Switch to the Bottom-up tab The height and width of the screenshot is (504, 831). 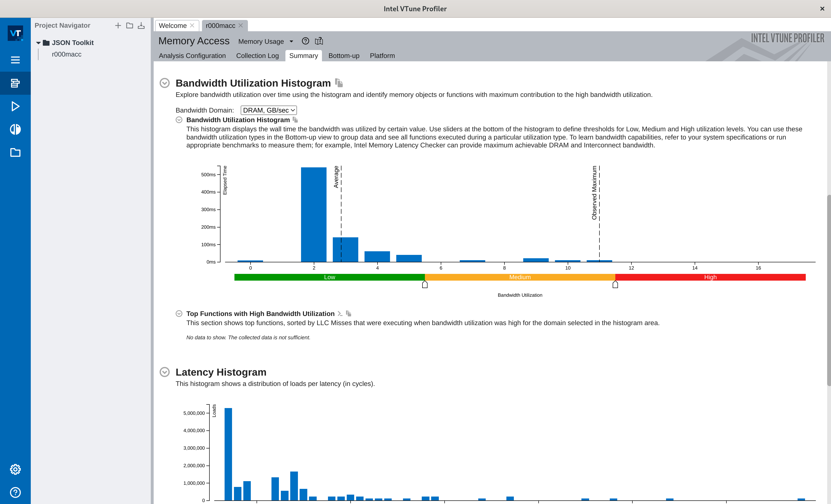pos(344,56)
